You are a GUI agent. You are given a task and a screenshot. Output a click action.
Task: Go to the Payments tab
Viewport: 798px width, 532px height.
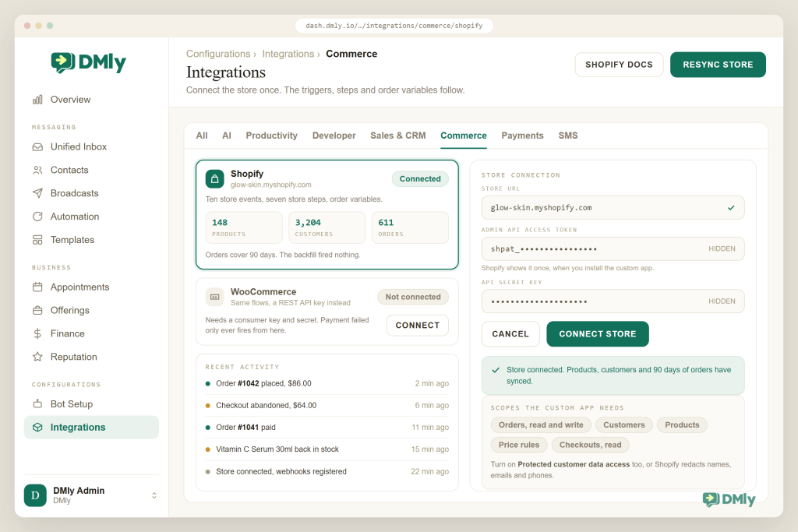523,136
